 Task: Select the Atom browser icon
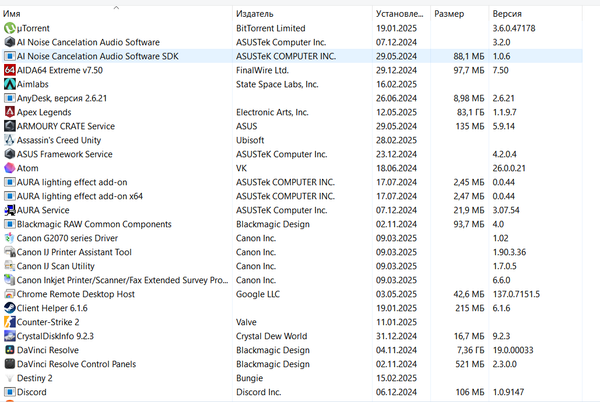[10, 168]
